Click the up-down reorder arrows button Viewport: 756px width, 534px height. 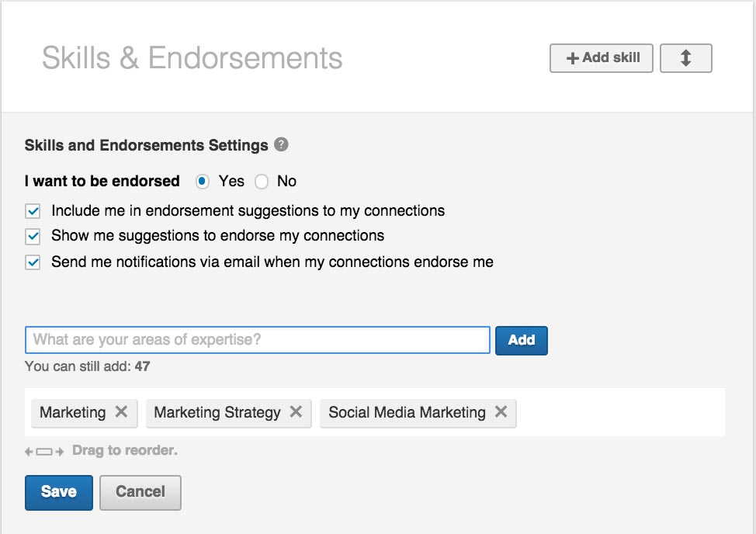(685, 57)
